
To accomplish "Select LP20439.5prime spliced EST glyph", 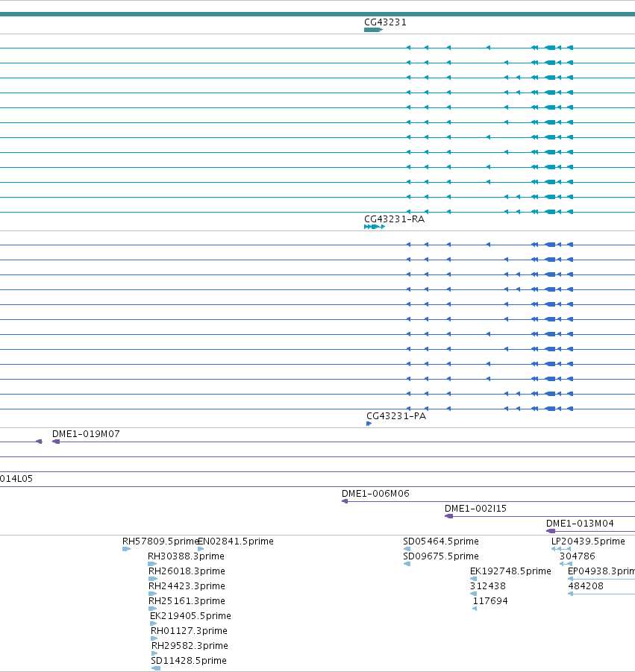I will pos(561,550).
